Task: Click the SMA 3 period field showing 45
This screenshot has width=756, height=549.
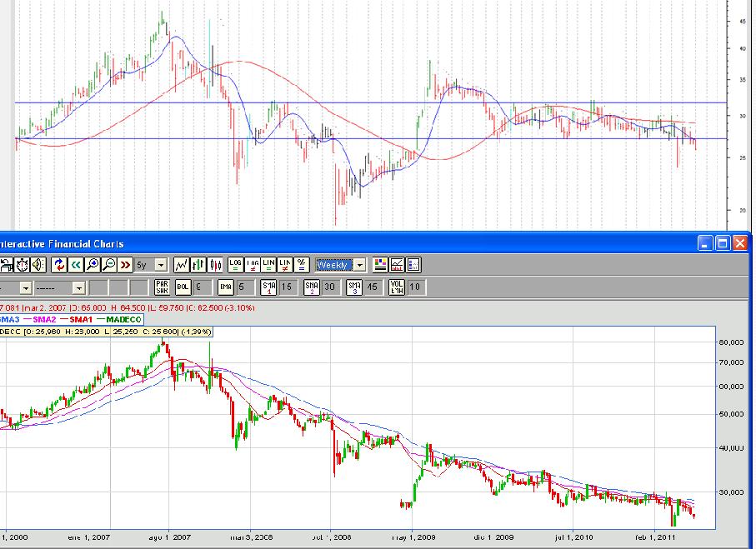Action: [372, 287]
